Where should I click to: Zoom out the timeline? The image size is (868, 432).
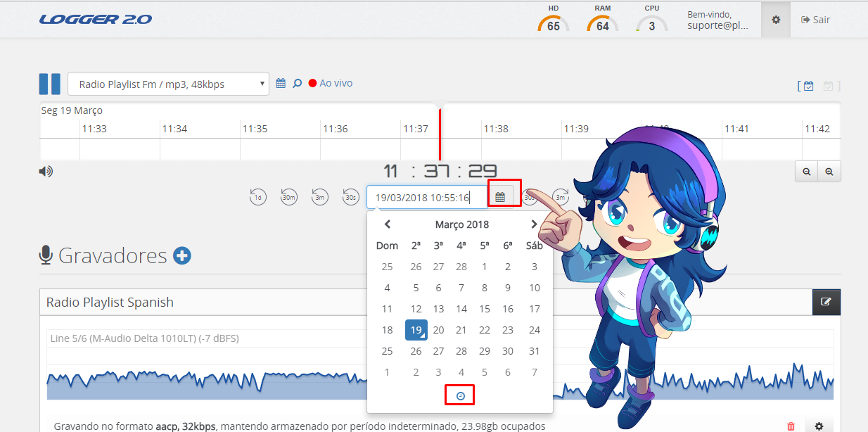(806, 171)
